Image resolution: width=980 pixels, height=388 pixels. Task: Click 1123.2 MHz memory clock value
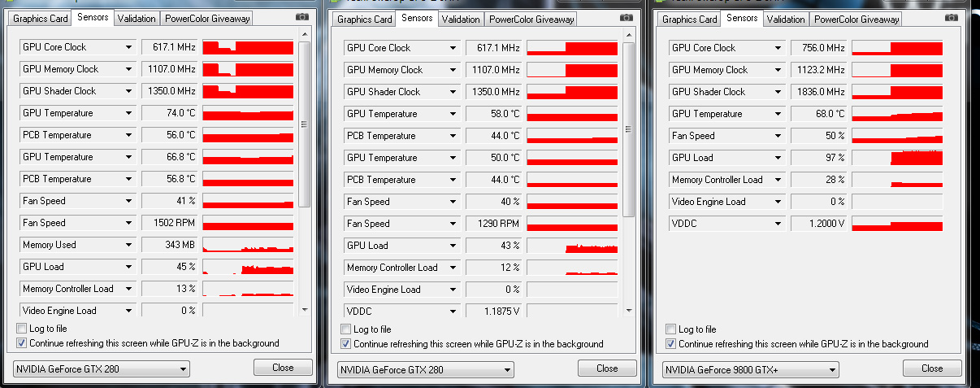coord(820,70)
